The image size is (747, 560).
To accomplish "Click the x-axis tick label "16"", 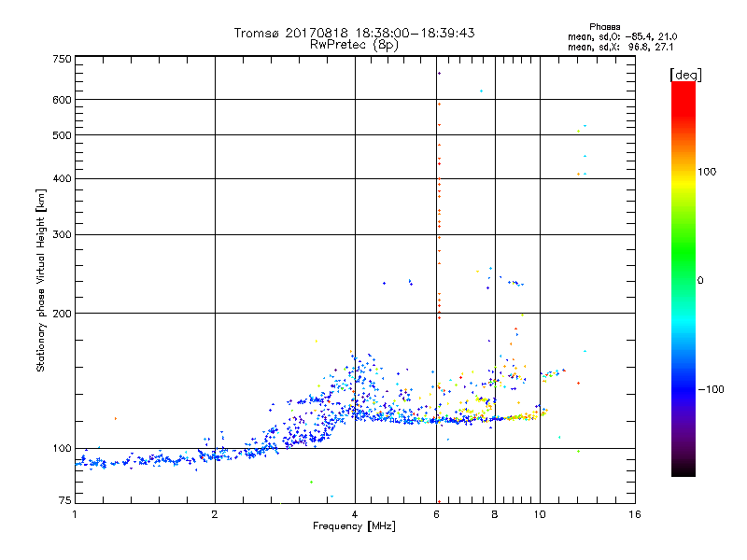I will coord(635,514).
